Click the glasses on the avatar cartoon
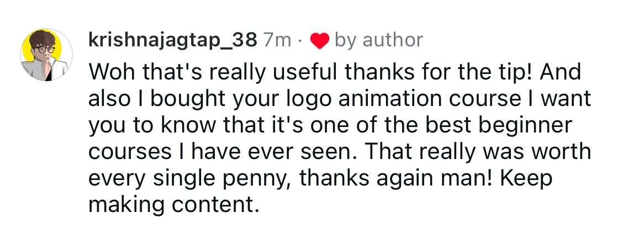This screenshot has width=644, height=233. tap(44, 49)
